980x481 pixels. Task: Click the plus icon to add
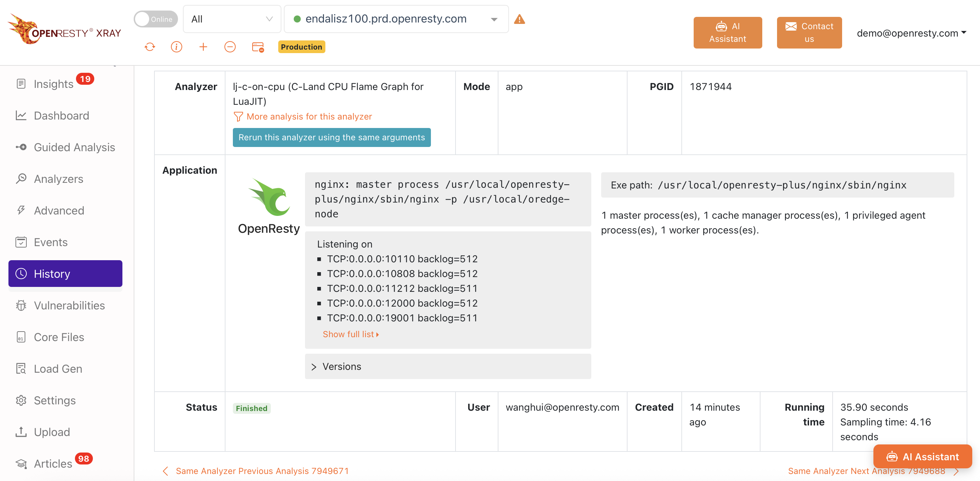click(203, 47)
